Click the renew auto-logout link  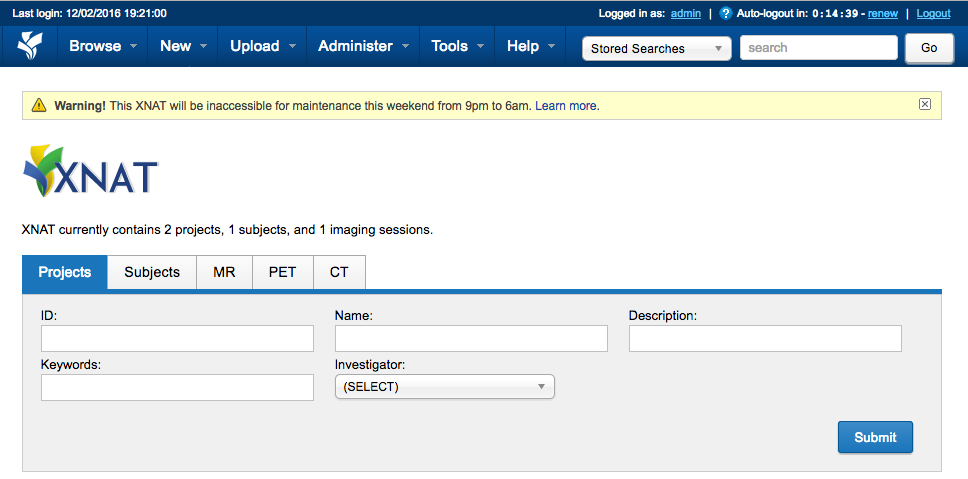882,14
